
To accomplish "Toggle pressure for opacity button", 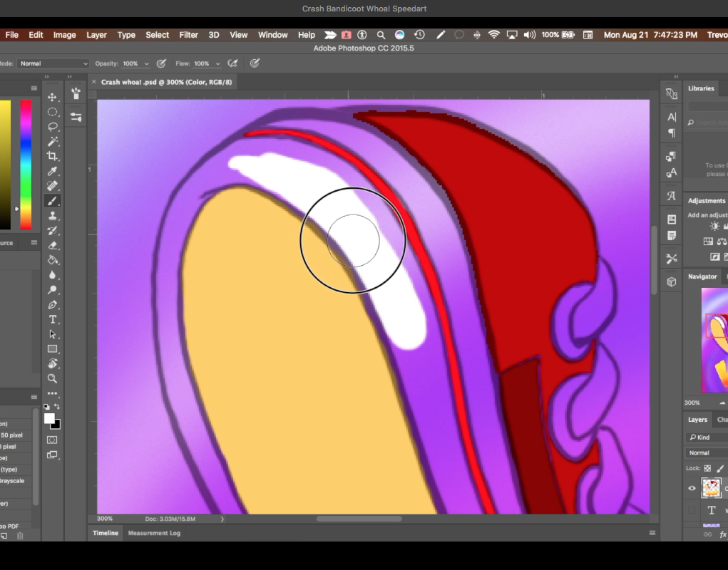I will (161, 63).
